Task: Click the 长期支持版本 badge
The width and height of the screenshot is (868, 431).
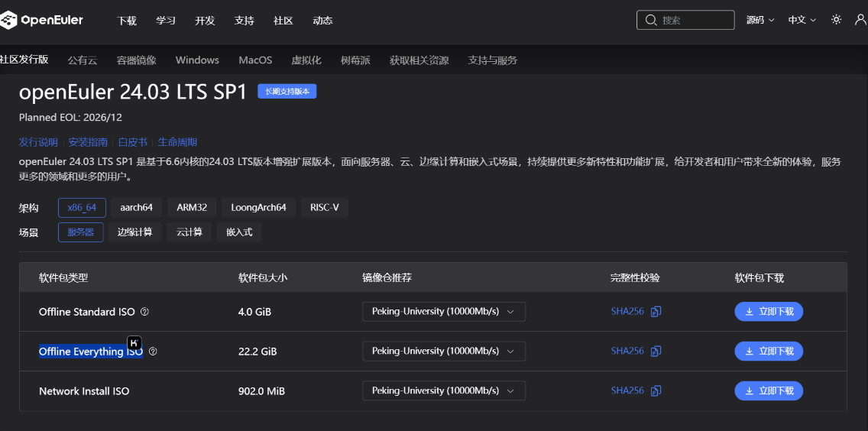Action: 287,92
